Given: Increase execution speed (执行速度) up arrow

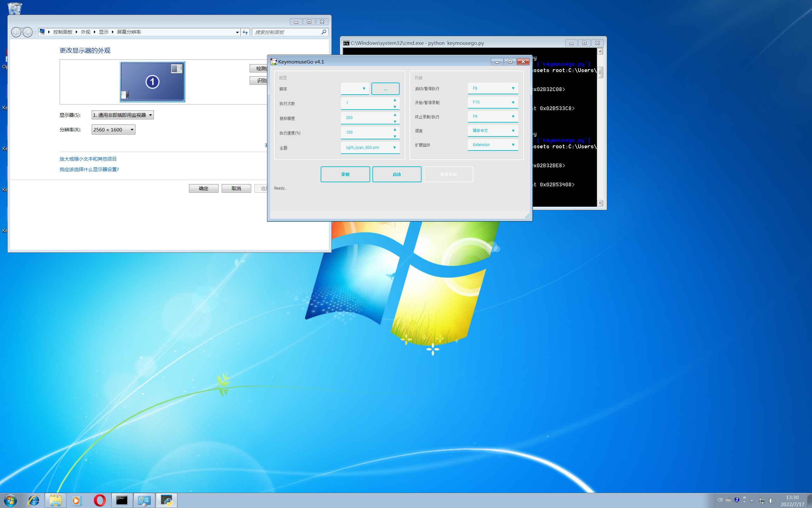Looking at the screenshot, I should coord(395,130).
